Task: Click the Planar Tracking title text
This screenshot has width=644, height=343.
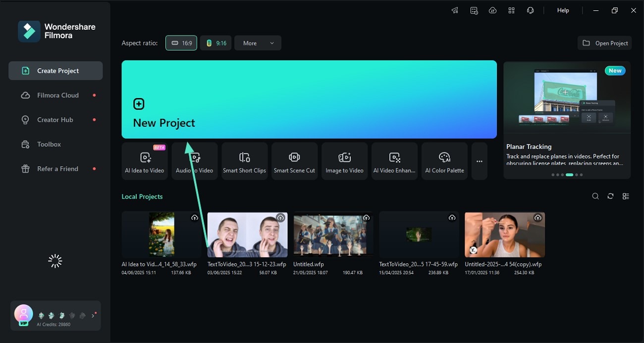Action: point(529,147)
